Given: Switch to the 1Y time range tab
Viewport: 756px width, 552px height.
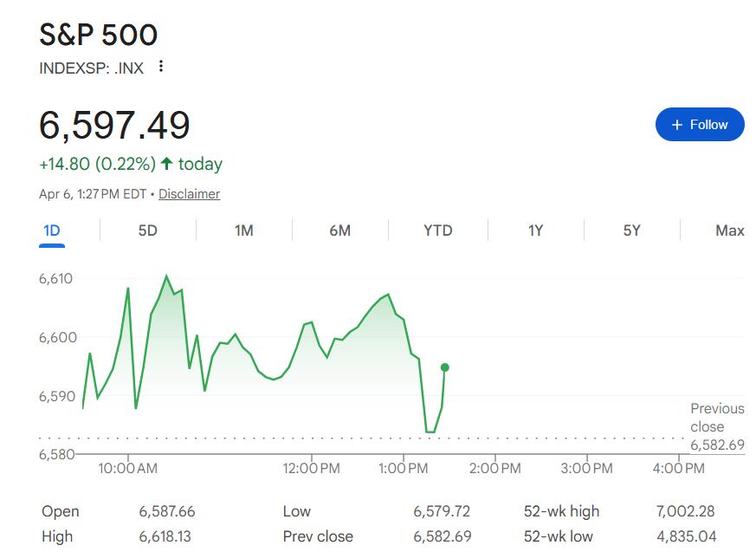Looking at the screenshot, I should tap(536, 231).
